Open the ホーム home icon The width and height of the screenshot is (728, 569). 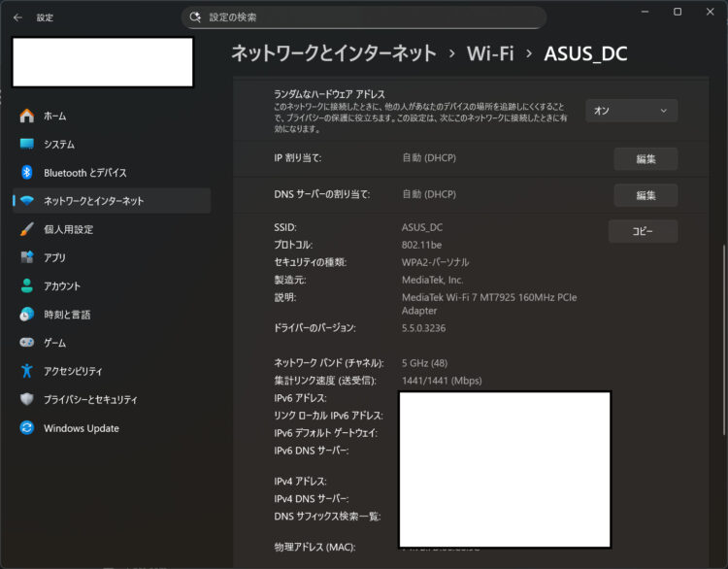point(27,116)
